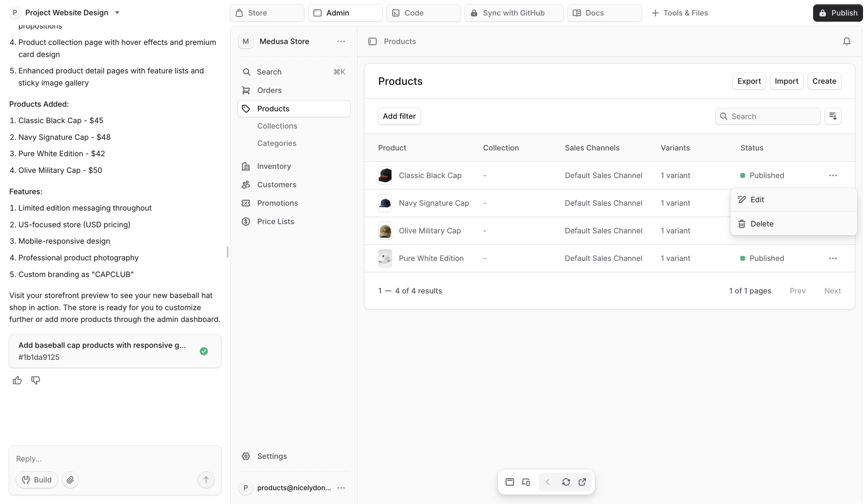The width and height of the screenshot is (867, 504).
Task: Open the Sync with GitHub tab
Action: [514, 13]
